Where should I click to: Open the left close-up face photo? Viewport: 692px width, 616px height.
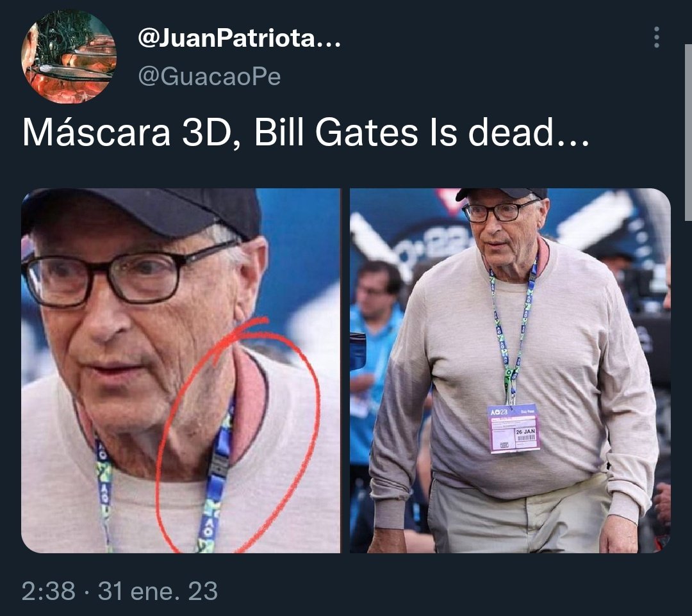(x=181, y=370)
